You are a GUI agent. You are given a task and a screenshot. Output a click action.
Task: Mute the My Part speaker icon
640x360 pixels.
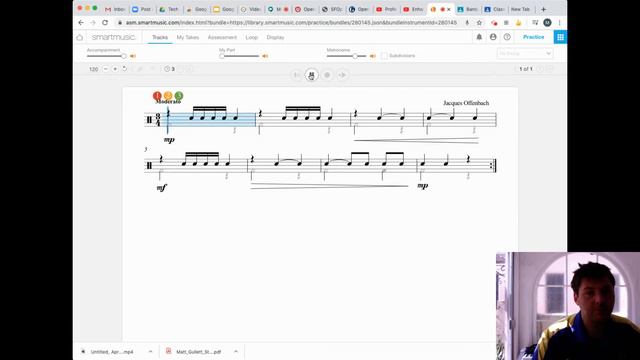(x=265, y=56)
